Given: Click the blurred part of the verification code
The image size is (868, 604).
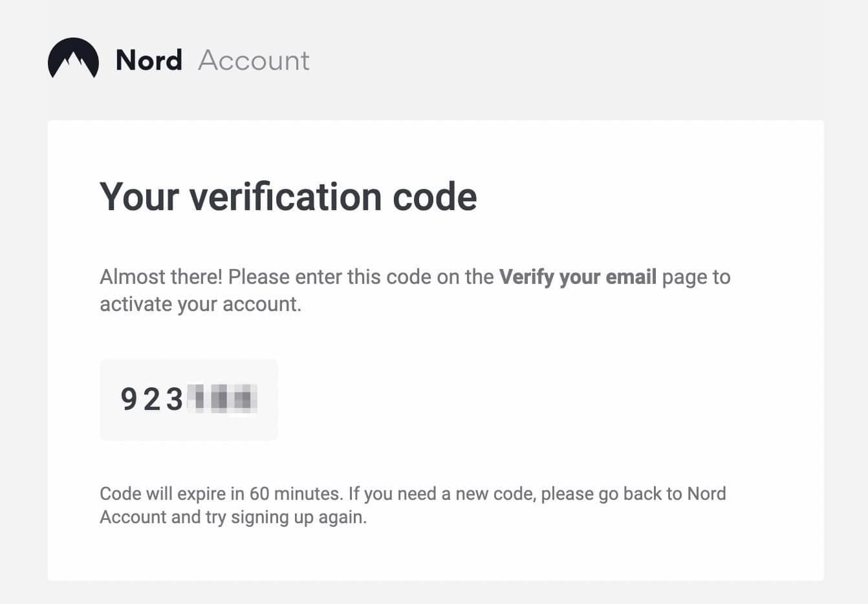Looking at the screenshot, I should click(222, 398).
